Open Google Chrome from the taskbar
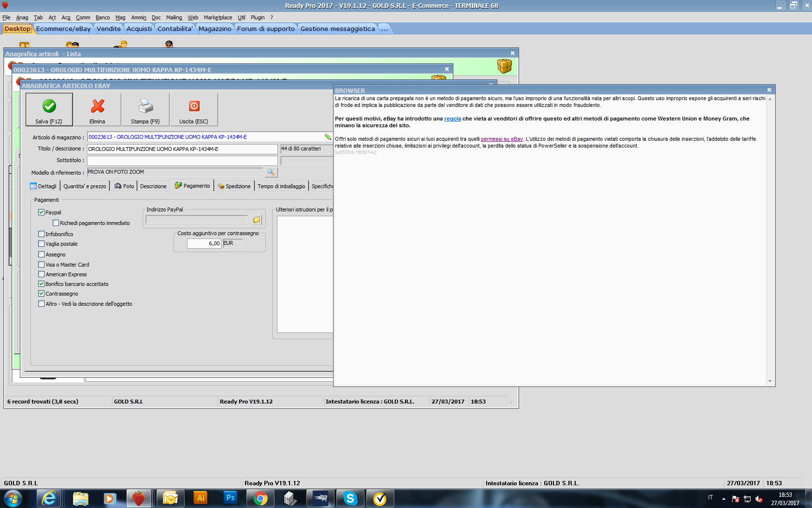The image size is (812, 508). pyautogui.click(x=261, y=498)
